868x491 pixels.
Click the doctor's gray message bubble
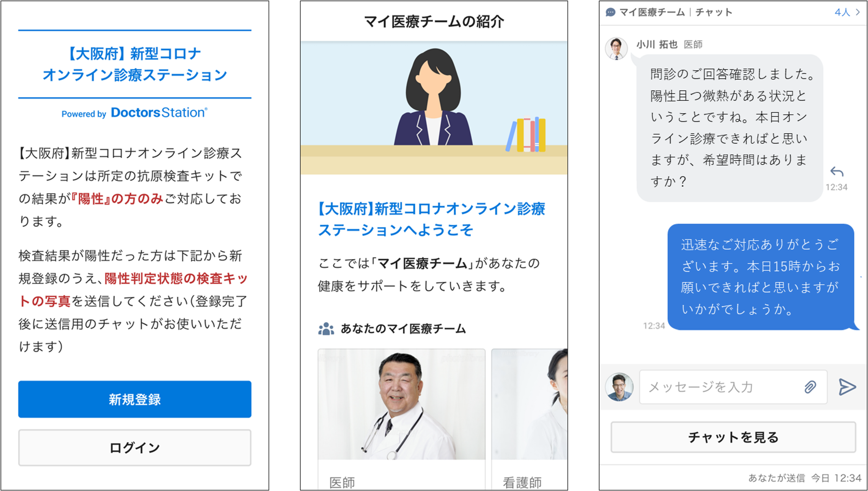click(x=730, y=128)
